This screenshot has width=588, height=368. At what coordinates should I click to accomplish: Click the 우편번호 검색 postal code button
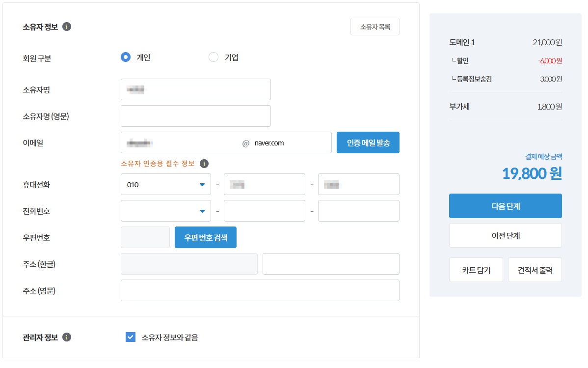click(x=205, y=237)
